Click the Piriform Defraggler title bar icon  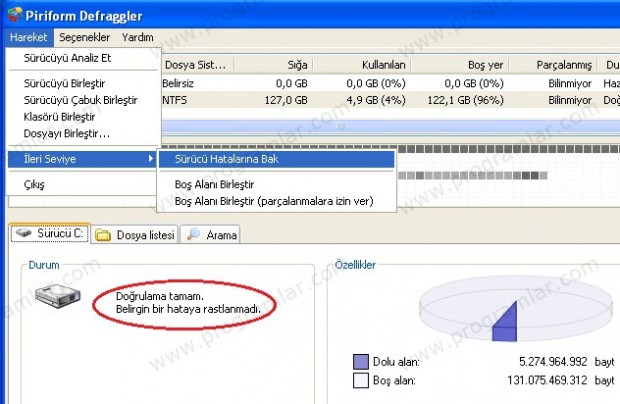coord(15,15)
